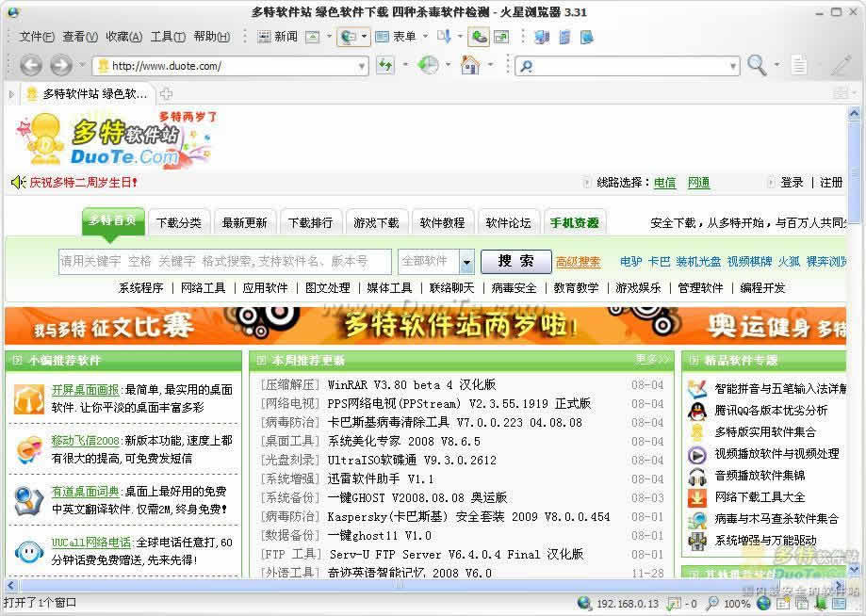Open the address bar URL dropdown
The image size is (866, 616).
362,66
